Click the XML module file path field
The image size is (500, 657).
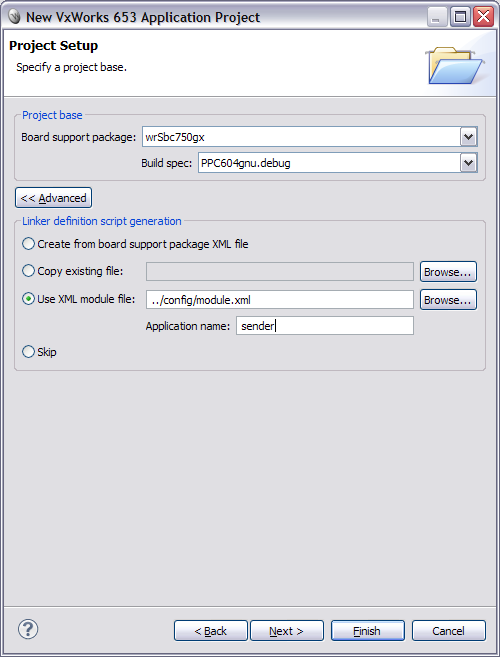(x=280, y=300)
